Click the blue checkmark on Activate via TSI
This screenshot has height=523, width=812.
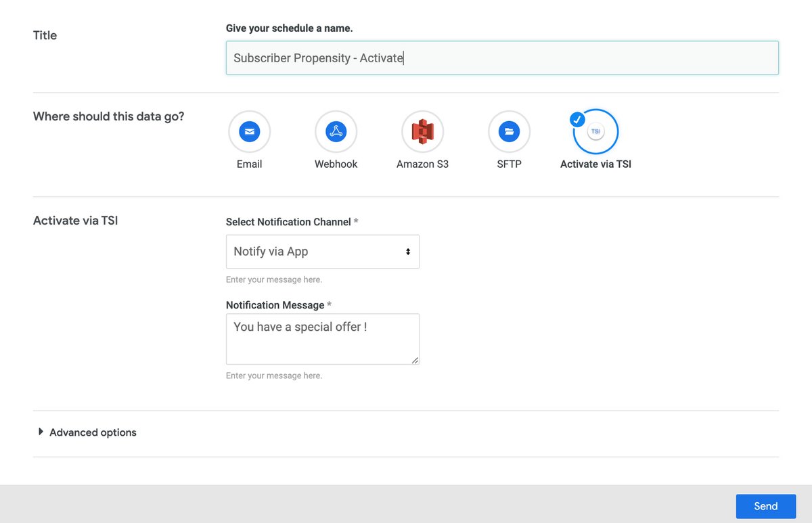[x=577, y=120]
